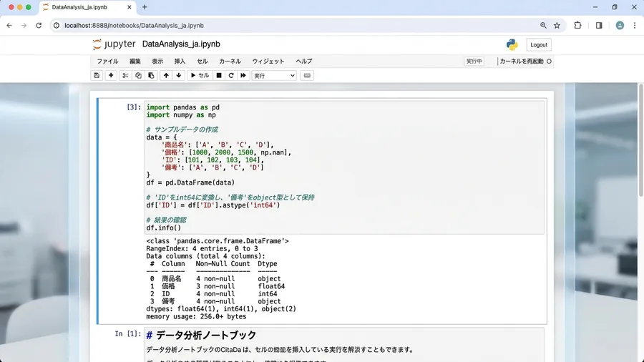Click カーネルを再起動 label
Viewport: 644px width, 362px height.
[521, 61]
